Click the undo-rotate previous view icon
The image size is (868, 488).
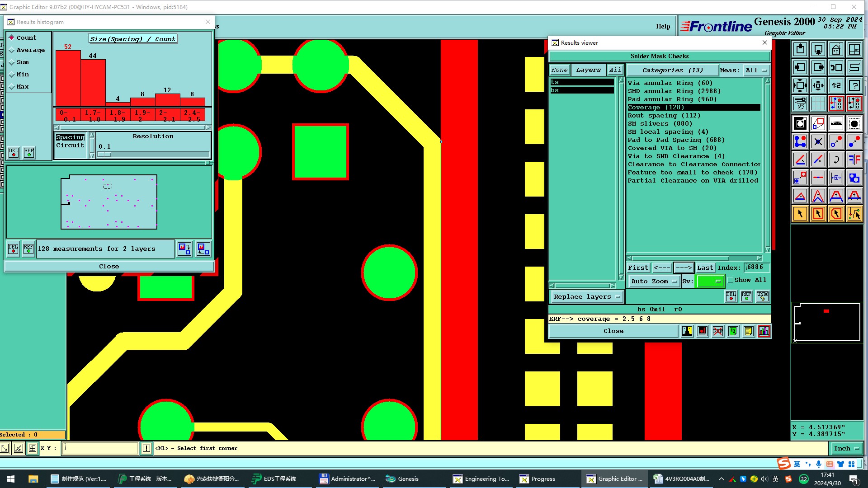point(836,67)
